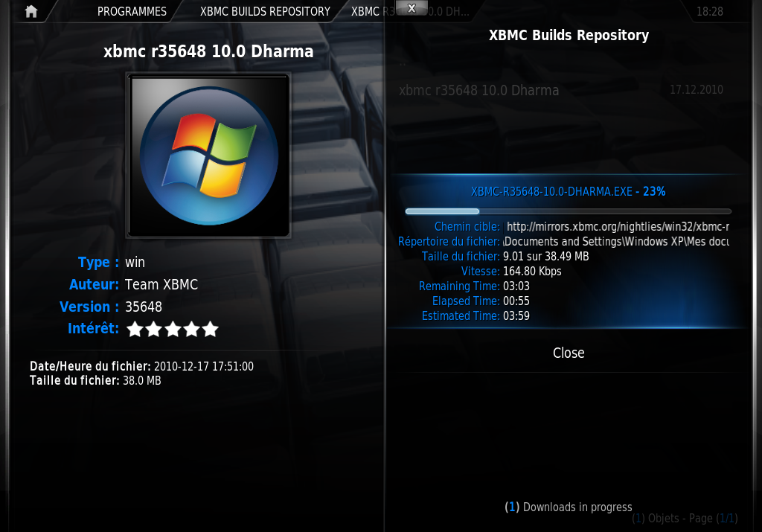Select the partially hidden XBMC R3... breadcrumb
This screenshot has width=762, height=532.
410,12
